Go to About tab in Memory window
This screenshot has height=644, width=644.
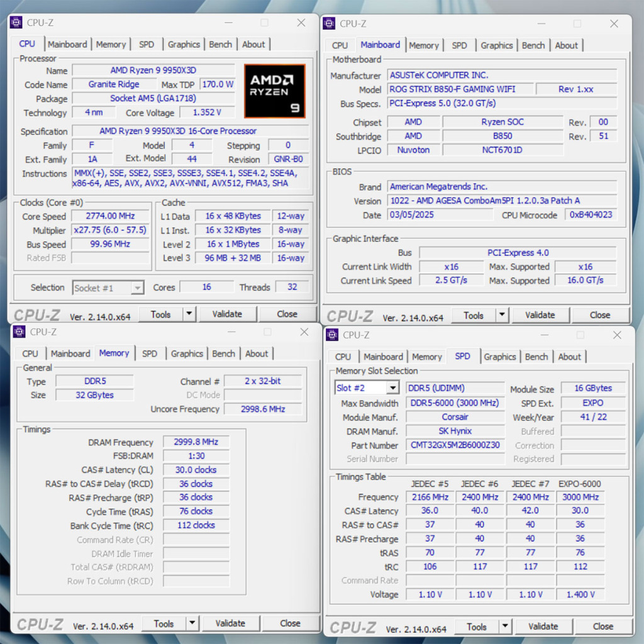coord(257,353)
